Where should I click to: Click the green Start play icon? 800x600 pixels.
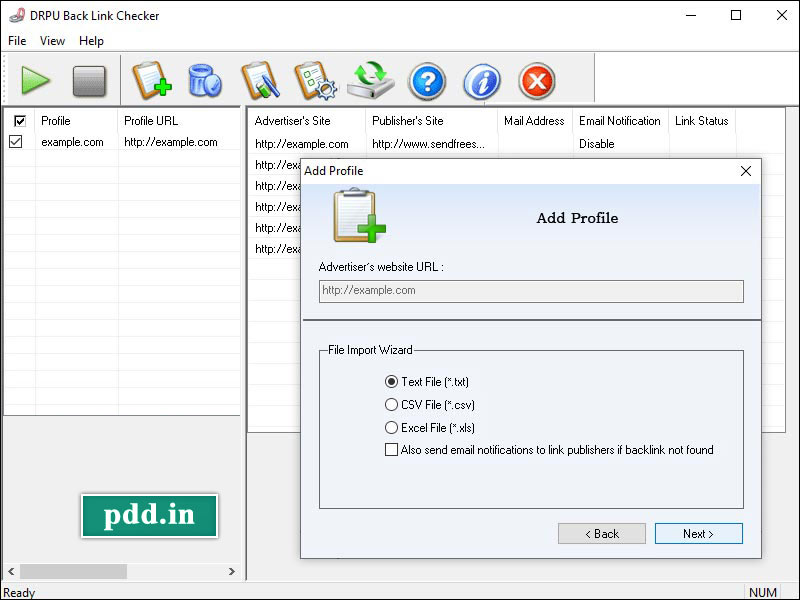(36, 80)
